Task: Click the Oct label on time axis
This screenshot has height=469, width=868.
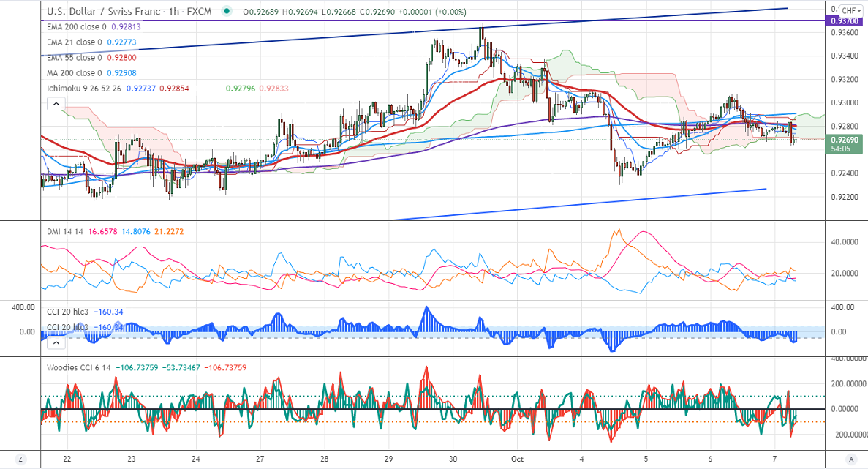Action: pyautogui.click(x=517, y=459)
